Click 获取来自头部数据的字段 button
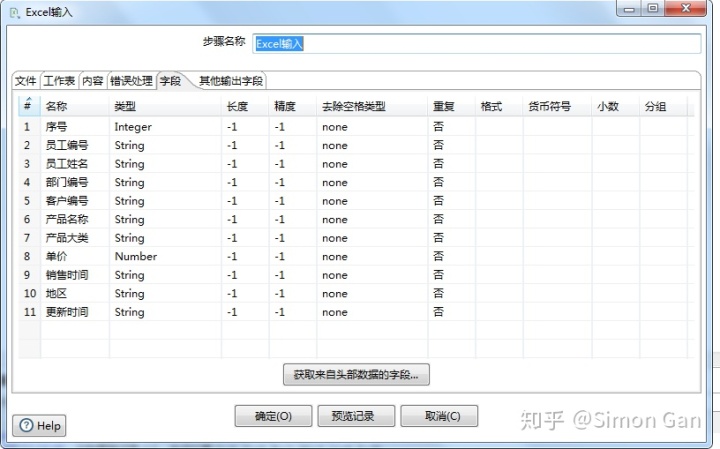This screenshot has width=720, height=449. [356, 375]
